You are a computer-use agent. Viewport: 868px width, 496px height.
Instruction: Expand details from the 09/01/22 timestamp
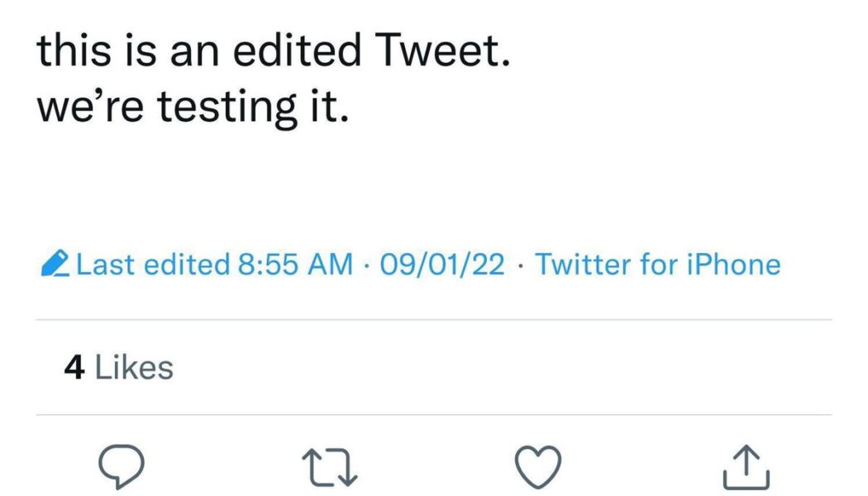tap(441, 263)
